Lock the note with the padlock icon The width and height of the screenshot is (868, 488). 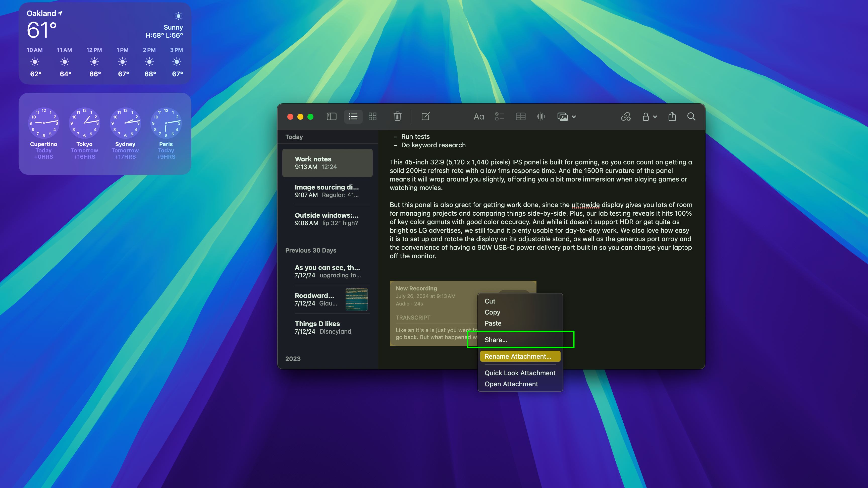[646, 116]
